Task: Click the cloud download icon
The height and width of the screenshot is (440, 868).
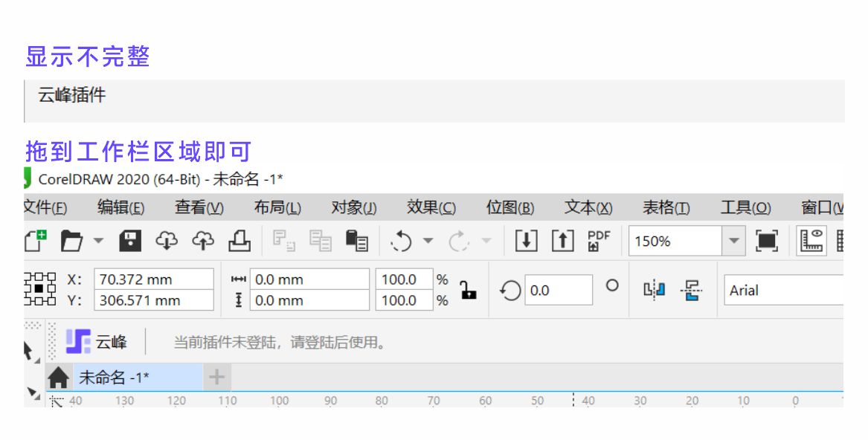Action: pos(167,242)
